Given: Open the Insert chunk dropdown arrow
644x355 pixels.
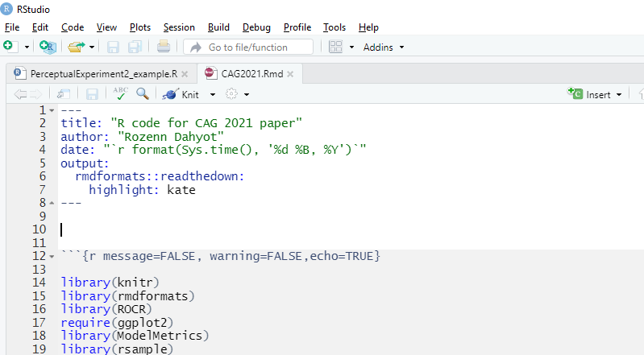Looking at the screenshot, I should click(619, 95).
